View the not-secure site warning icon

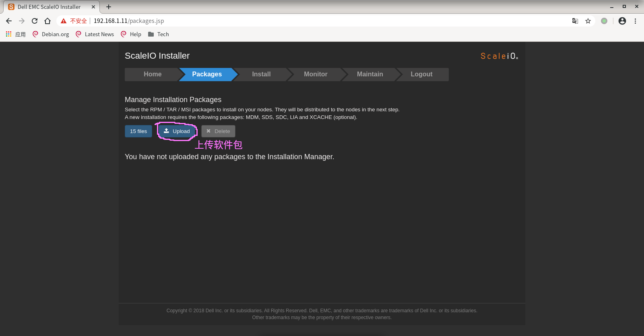click(64, 21)
